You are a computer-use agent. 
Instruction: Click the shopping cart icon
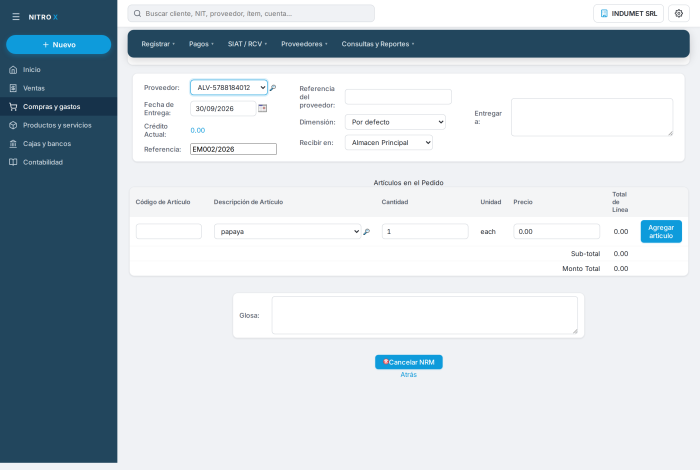[13, 107]
